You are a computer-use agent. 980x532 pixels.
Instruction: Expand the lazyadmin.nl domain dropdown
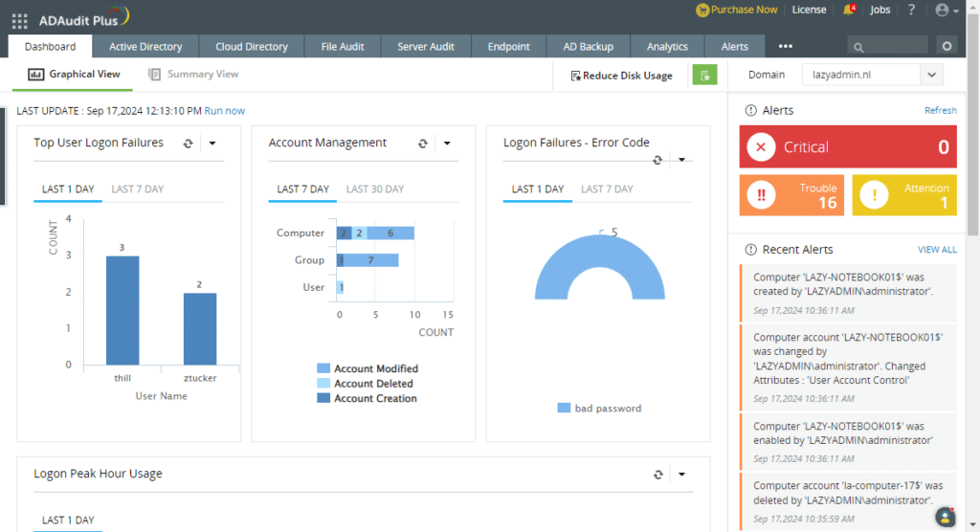pyautogui.click(x=873, y=75)
